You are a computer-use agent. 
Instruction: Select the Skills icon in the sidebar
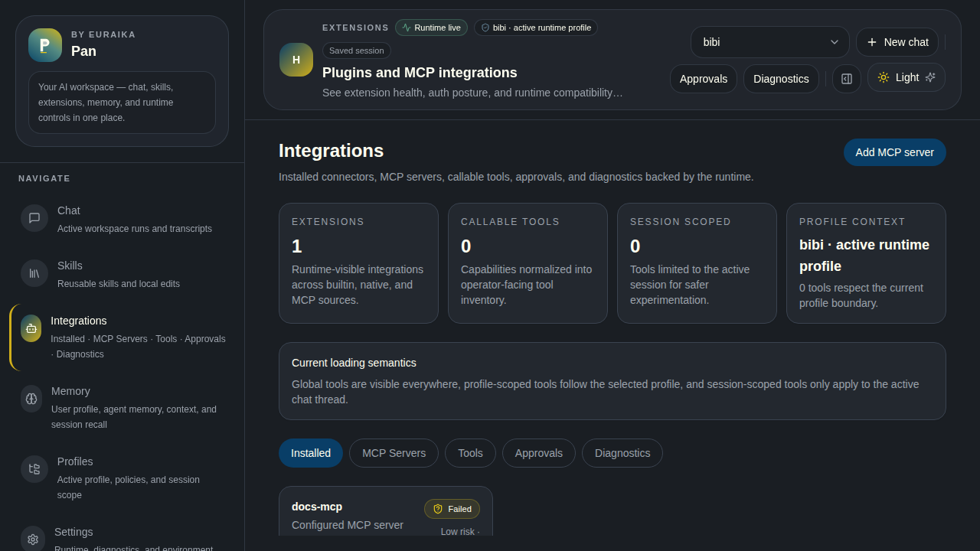point(34,273)
